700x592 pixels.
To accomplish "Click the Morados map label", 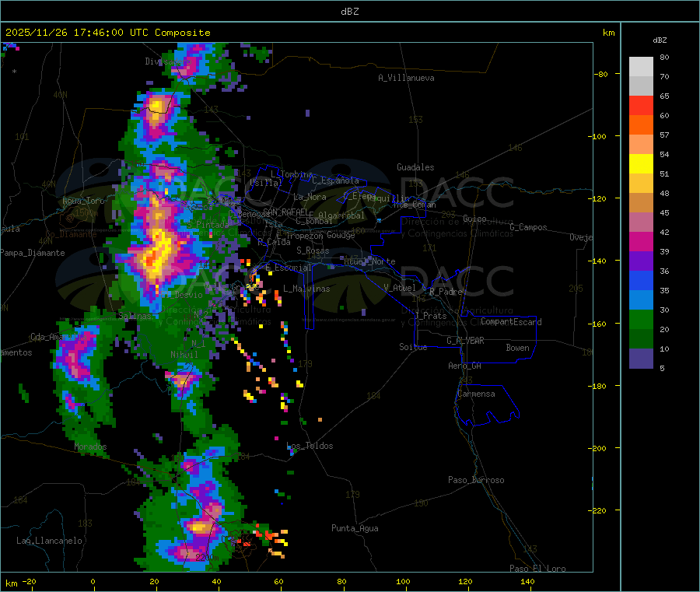I will [x=91, y=447].
